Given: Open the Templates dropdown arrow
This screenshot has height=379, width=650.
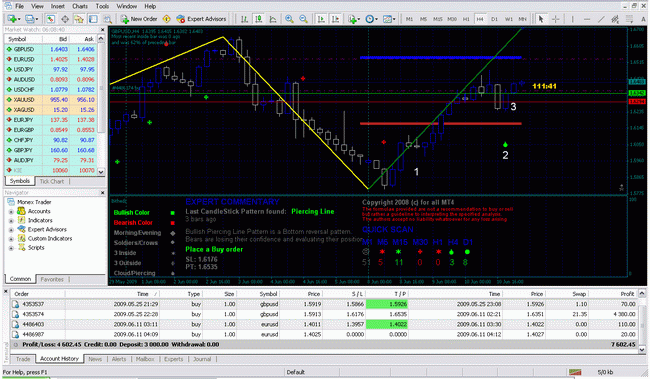Looking at the screenshot, I should 394,19.
